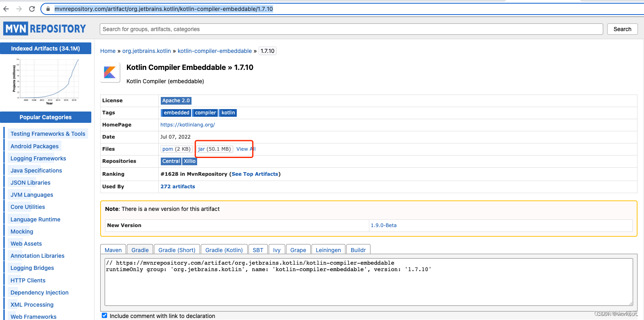Focus the search for artifacts field
This screenshot has height=320, width=644.
[351, 29]
